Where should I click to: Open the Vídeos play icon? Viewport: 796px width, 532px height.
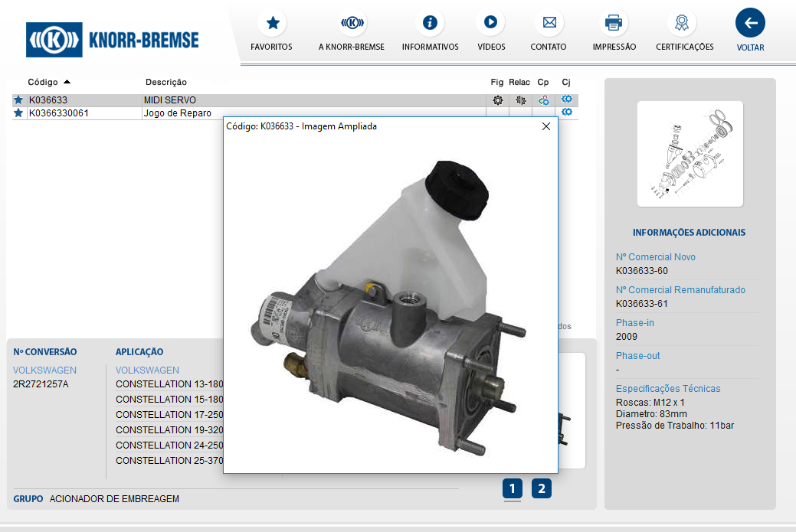coord(490,24)
